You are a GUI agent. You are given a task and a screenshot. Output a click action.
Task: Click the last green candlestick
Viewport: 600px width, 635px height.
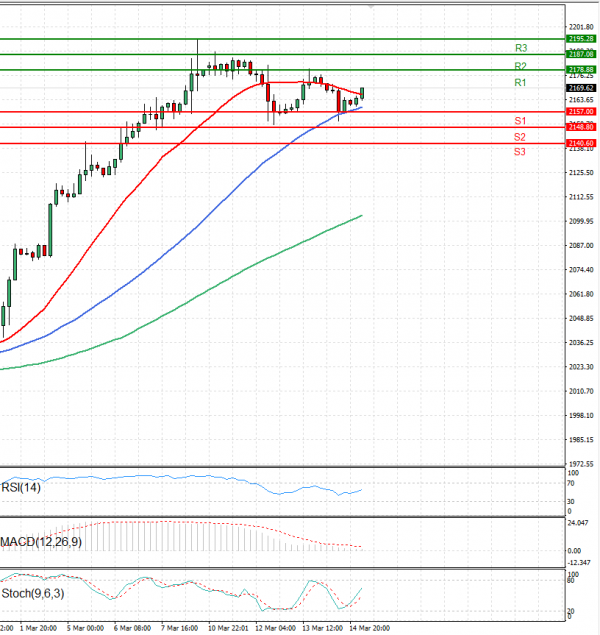tap(362, 93)
